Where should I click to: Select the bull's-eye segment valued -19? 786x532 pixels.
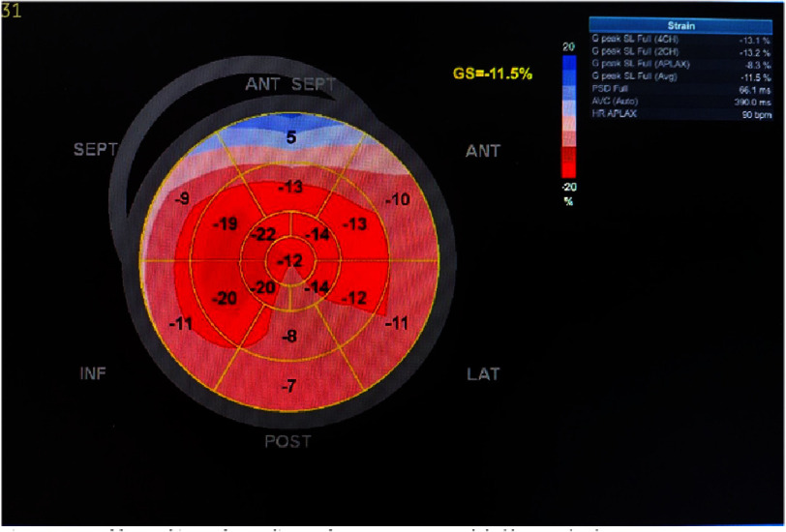(226, 223)
